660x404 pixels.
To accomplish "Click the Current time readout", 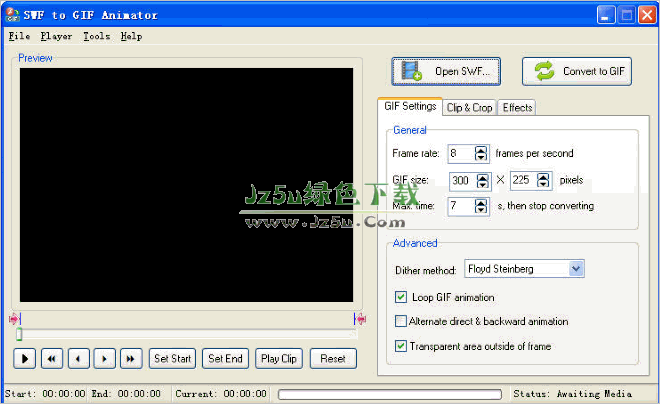I will pyautogui.click(x=221, y=394).
